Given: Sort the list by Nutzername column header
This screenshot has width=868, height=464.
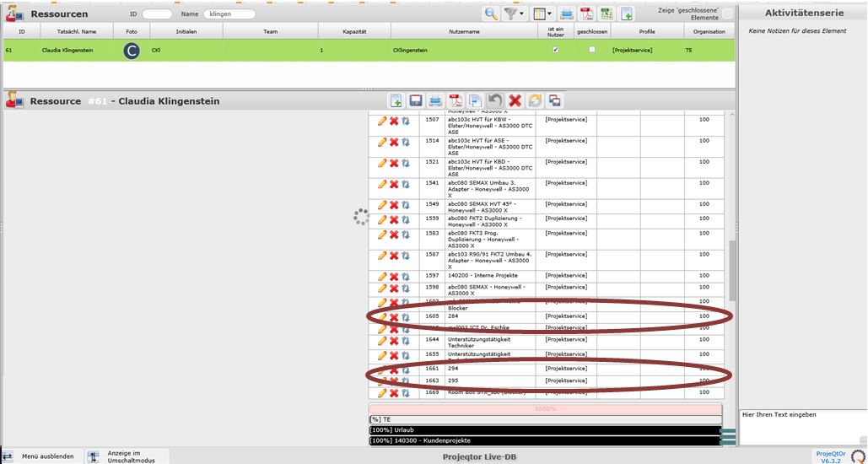Looking at the screenshot, I should coord(464,31).
